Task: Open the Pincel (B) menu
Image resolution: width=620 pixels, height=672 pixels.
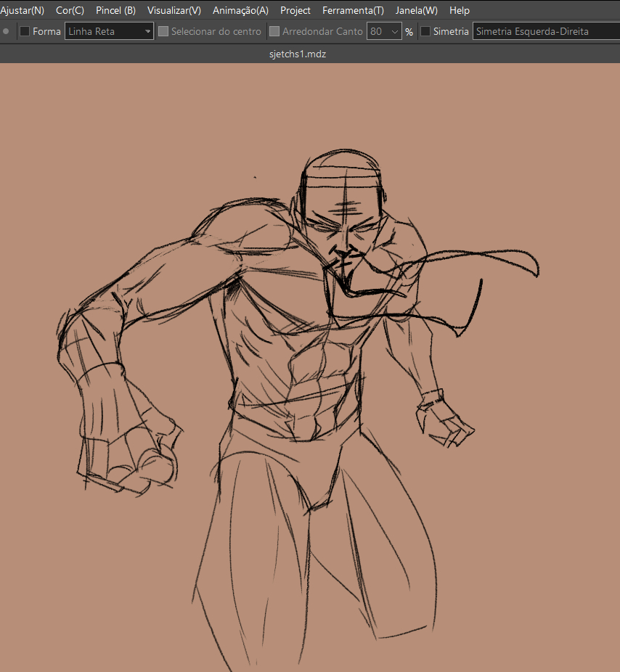Action: click(x=115, y=10)
